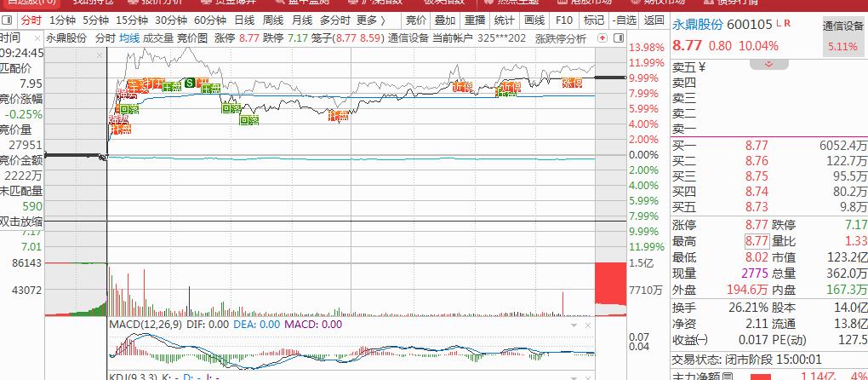Image resolution: width=868 pixels, height=380 pixels.
Task: Click the 返回 back button
Action: [654, 20]
